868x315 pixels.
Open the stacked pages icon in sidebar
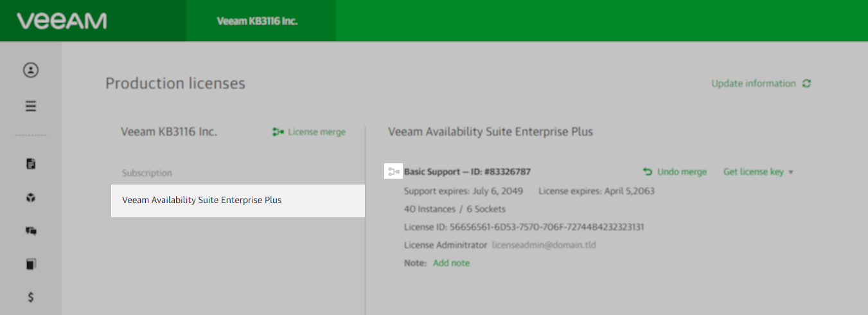(31, 264)
